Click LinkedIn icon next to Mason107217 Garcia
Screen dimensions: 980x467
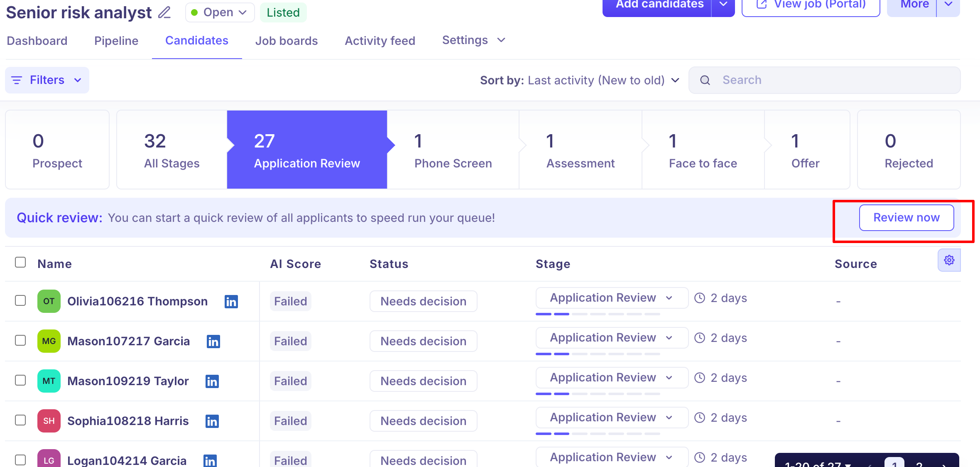click(213, 341)
